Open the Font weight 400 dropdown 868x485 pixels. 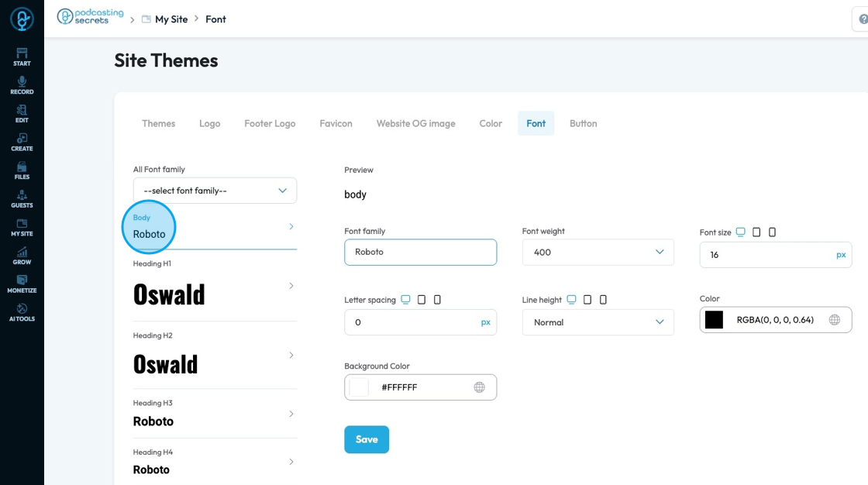click(x=598, y=252)
